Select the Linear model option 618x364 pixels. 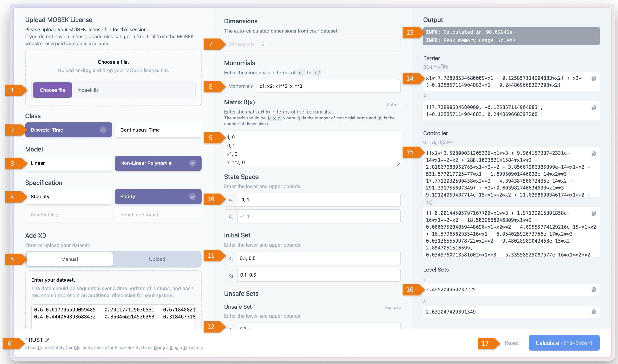click(x=68, y=163)
